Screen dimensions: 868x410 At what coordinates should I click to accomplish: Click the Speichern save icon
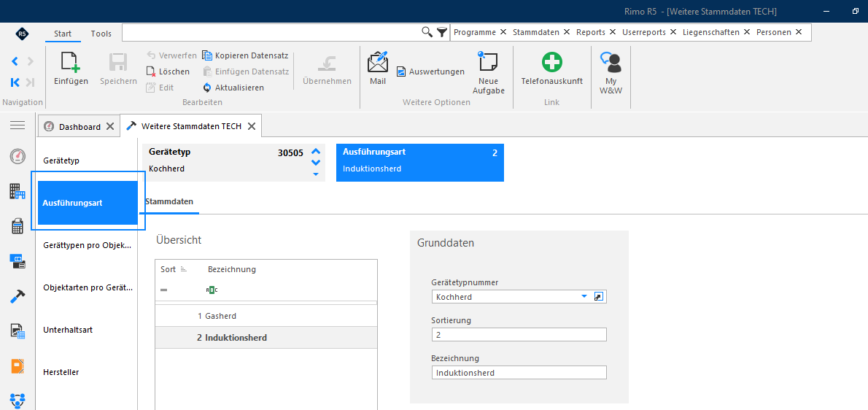tap(118, 63)
